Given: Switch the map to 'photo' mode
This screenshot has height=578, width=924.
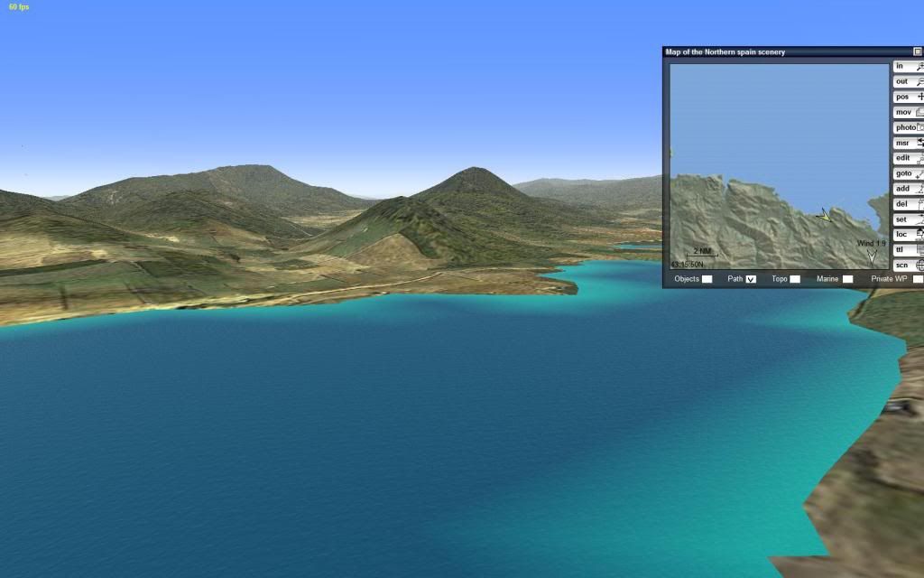Looking at the screenshot, I should pyautogui.click(x=909, y=127).
